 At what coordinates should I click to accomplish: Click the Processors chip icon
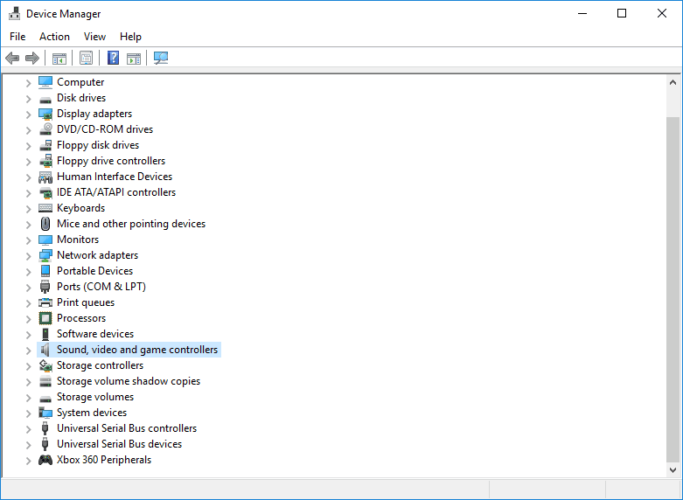coord(45,318)
